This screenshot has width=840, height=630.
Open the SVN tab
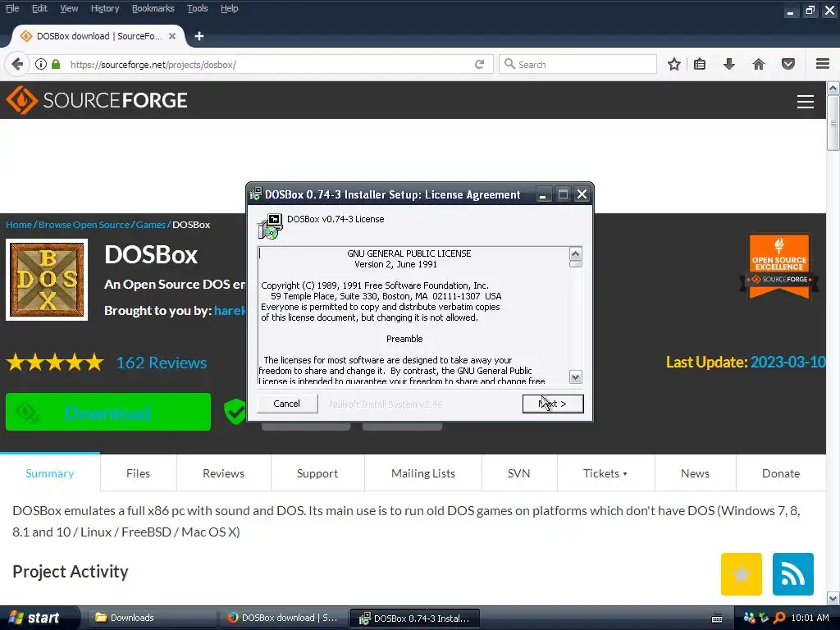519,473
